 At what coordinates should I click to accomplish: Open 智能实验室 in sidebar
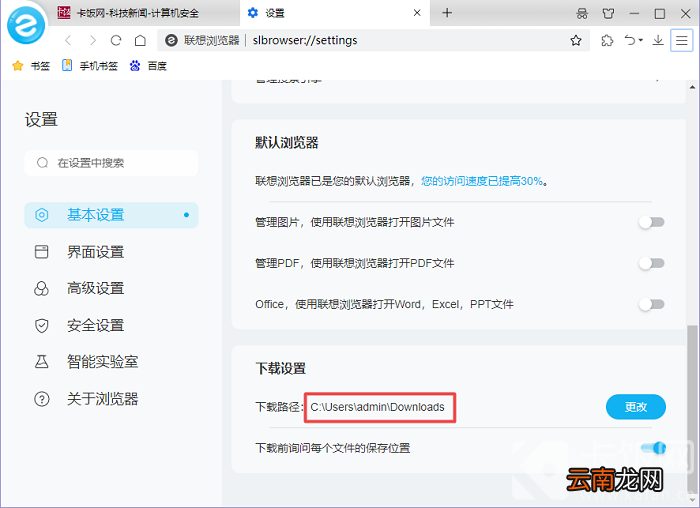pos(111,362)
